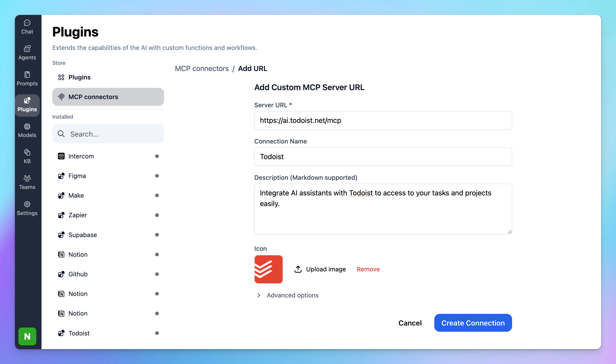This screenshot has width=616, height=364.
Task: Select Plugins store menu item
Action: click(x=79, y=77)
